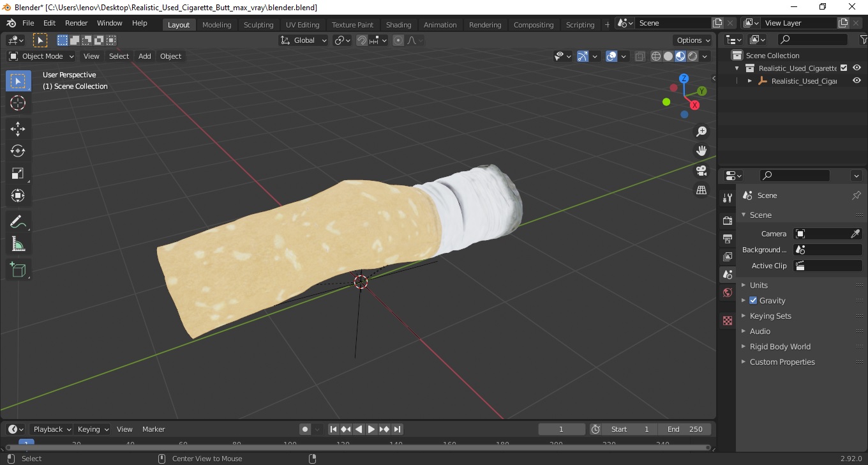
Task: Open the Global orientation dropdown
Action: (304, 40)
